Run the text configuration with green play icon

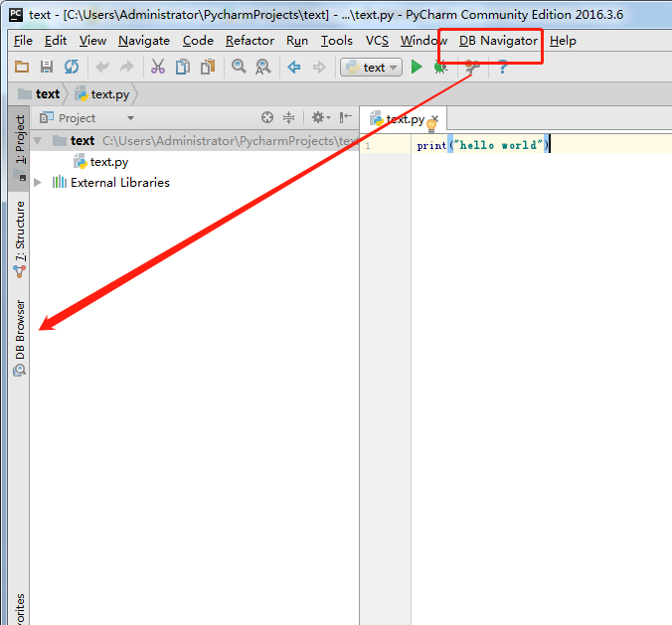(417, 67)
